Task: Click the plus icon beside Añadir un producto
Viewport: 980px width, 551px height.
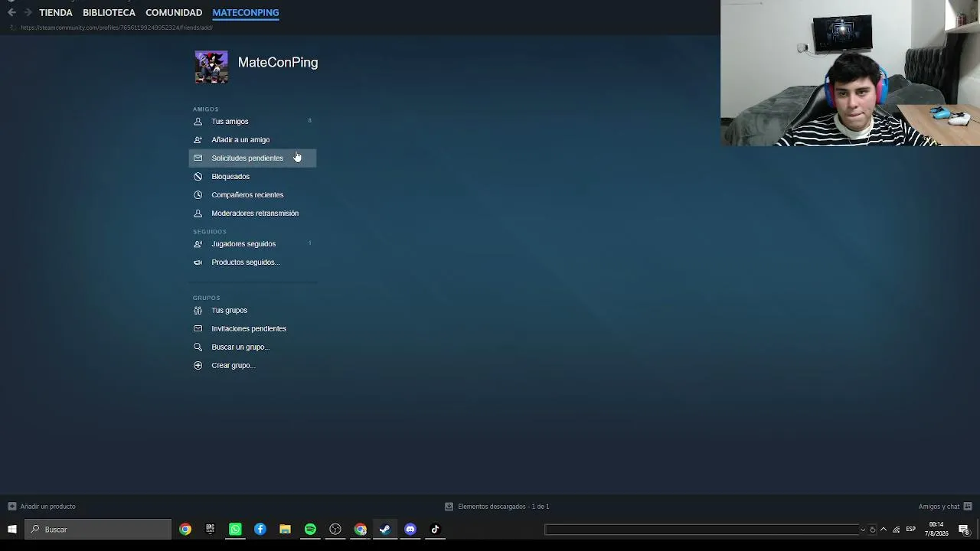Action: (11, 507)
